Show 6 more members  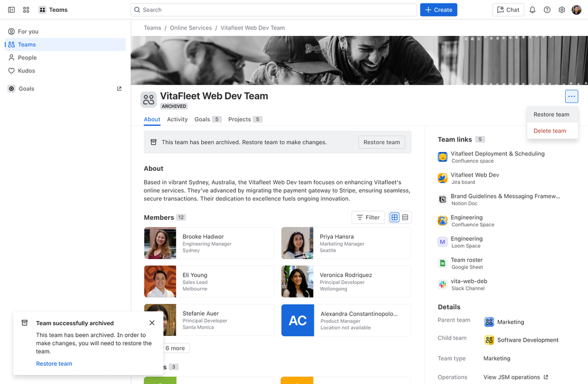pyautogui.click(x=176, y=348)
